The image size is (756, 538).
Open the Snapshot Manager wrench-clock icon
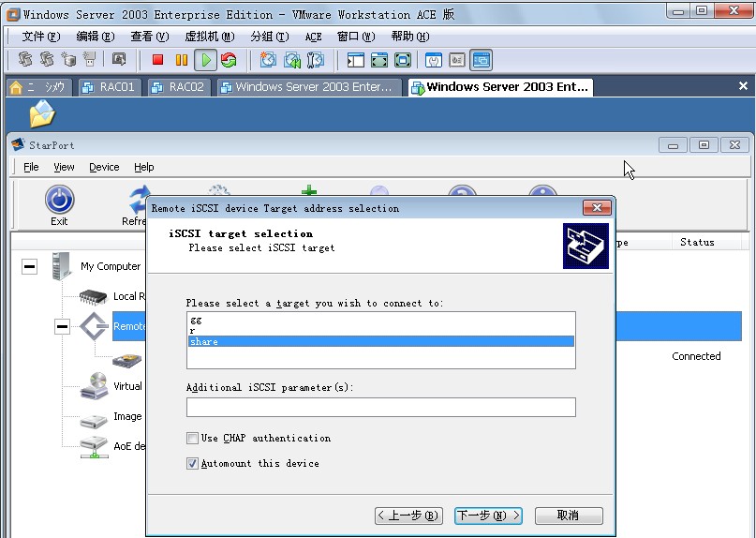coord(316,60)
